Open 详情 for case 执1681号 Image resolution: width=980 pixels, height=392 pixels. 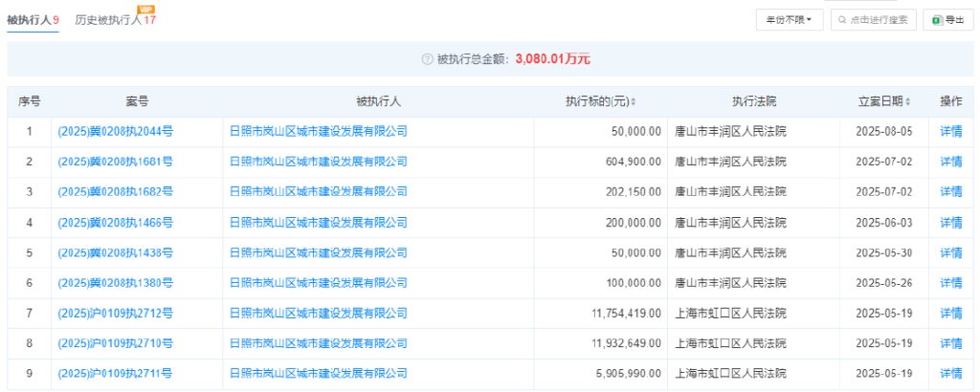coord(950,162)
